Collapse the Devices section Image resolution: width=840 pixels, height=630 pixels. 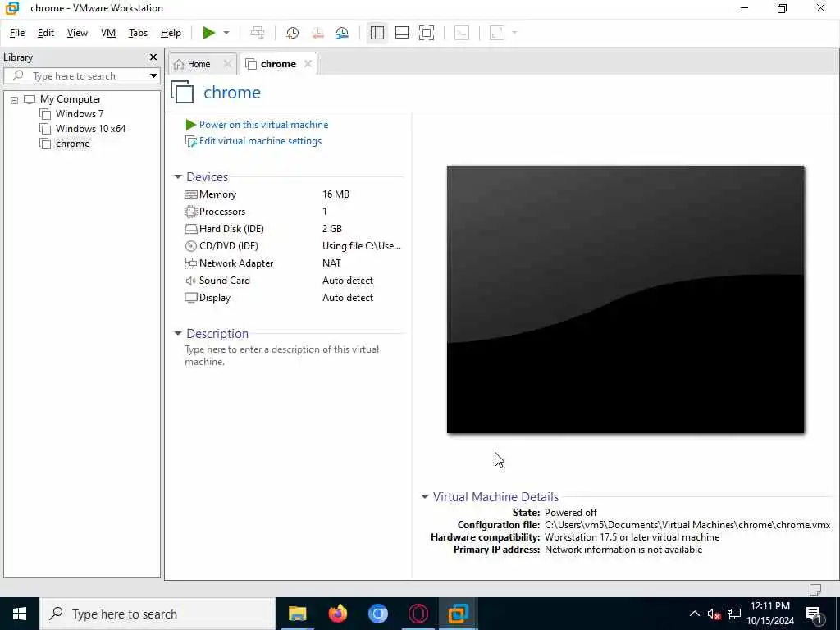click(178, 177)
